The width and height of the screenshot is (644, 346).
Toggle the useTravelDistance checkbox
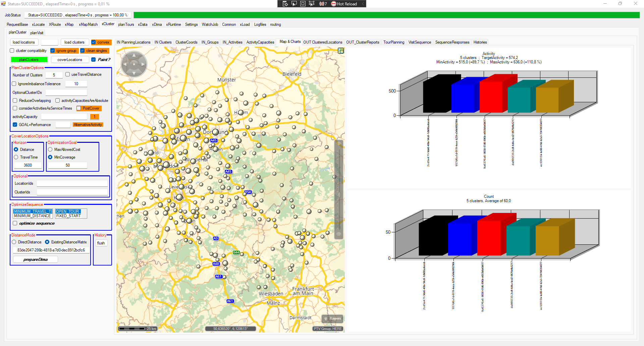click(68, 74)
